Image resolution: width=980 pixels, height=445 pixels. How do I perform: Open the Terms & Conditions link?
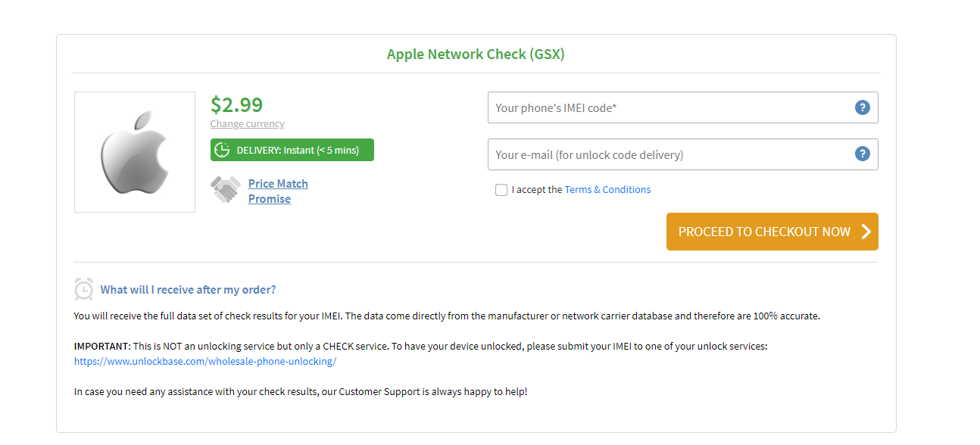[x=607, y=190]
